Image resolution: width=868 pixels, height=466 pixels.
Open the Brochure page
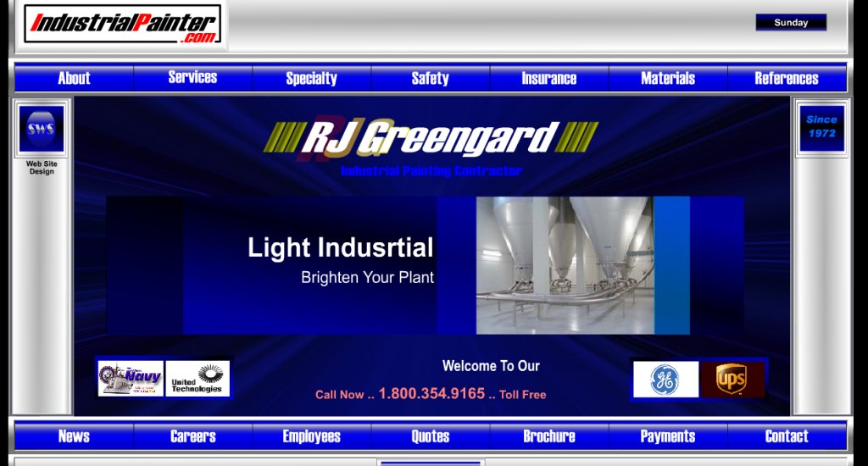pyautogui.click(x=549, y=436)
